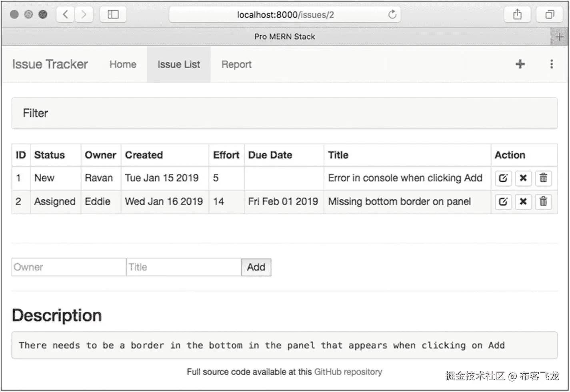Expand the Filter panel
This screenshot has width=570, height=392.
[x=284, y=113]
